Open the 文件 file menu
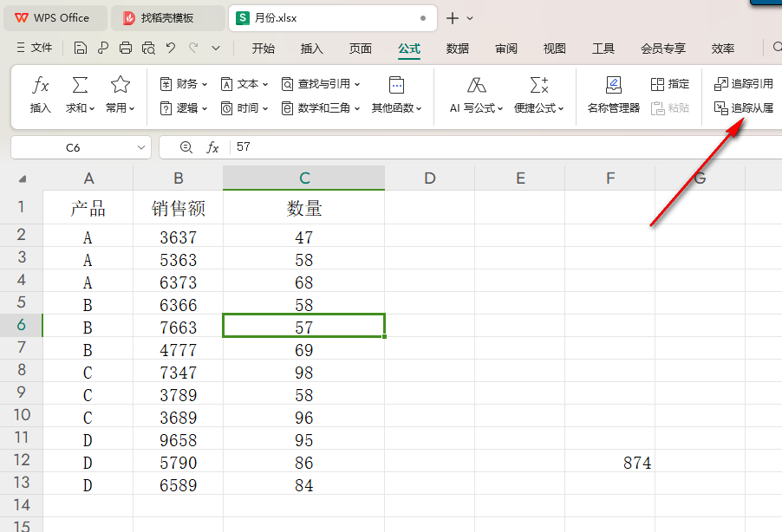The width and height of the screenshot is (782, 532). 35,48
